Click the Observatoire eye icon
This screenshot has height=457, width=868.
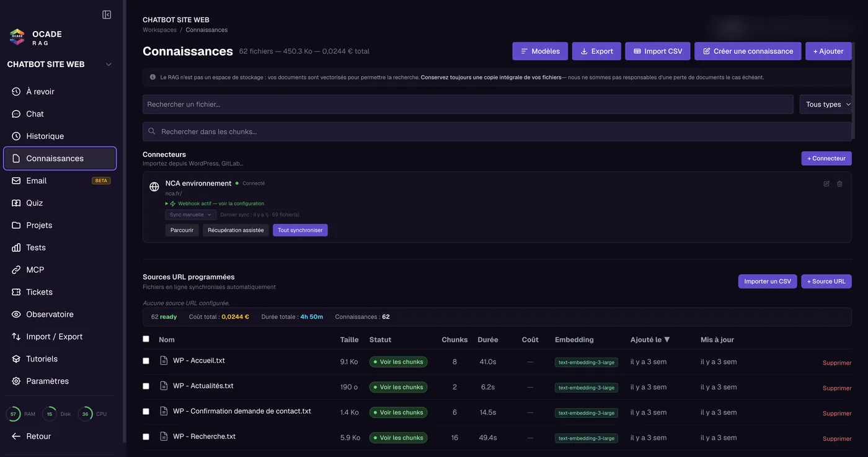click(16, 314)
